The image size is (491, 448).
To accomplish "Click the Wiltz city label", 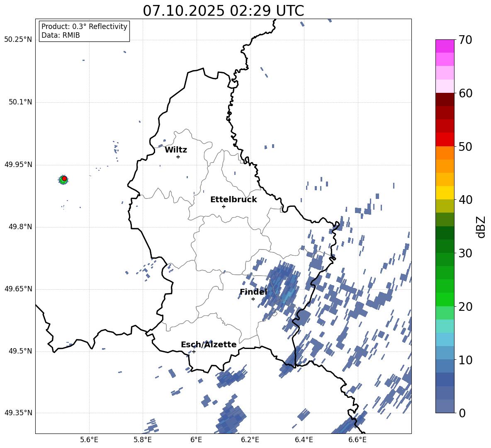I will click(176, 150).
